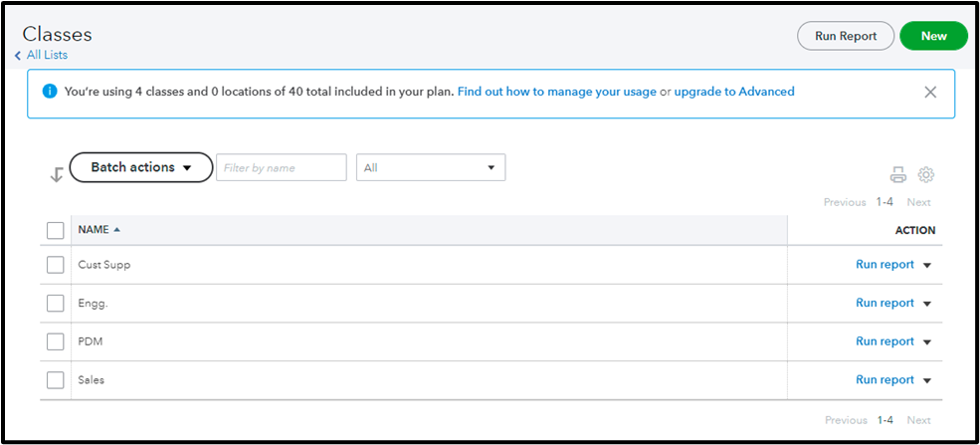Open Find out how to manage usage link
The image size is (980, 445).
coord(557,92)
